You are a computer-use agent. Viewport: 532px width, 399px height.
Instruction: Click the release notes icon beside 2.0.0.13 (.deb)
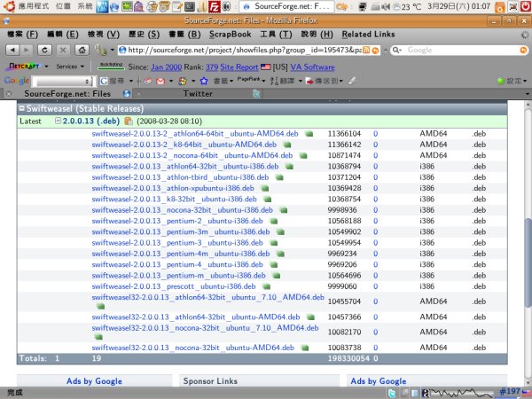(129, 121)
